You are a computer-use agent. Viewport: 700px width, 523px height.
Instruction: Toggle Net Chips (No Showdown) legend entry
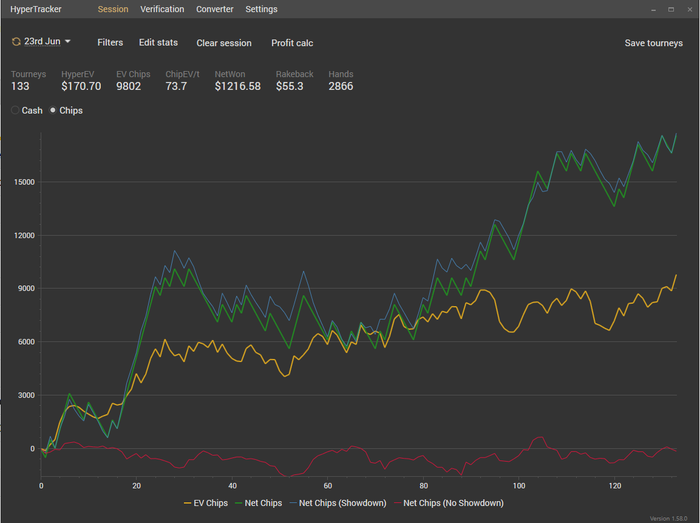(449, 503)
